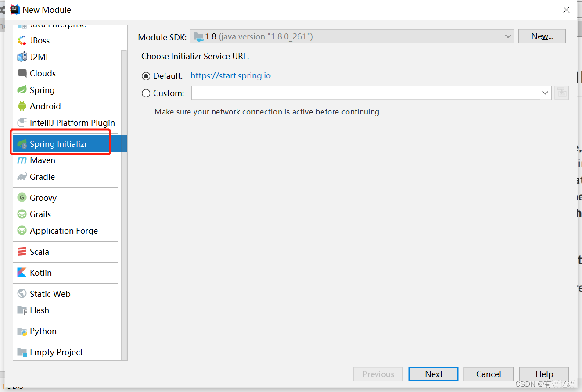Click the Cancel button
Viewport: 582px width, 392px height.
pyautogui.click(x=489, y=374)
